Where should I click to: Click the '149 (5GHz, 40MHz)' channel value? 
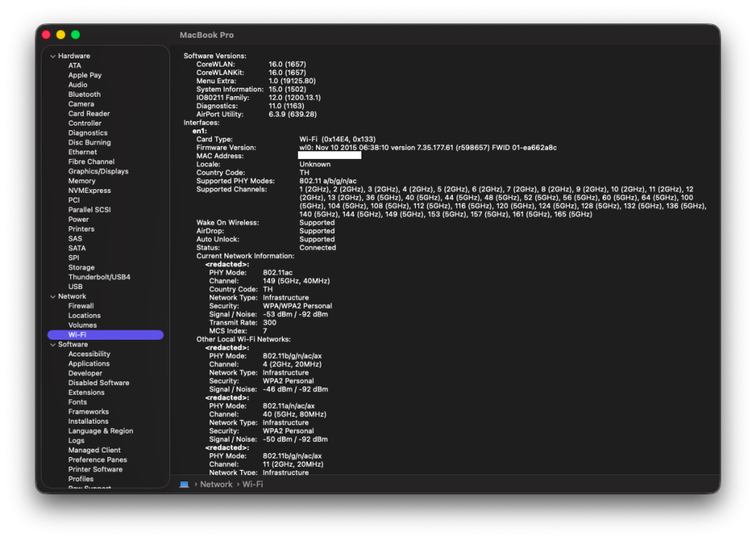point(296,281)
